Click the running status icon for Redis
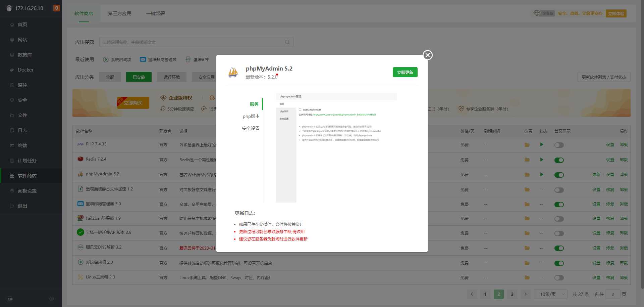 tap(541, 160)
